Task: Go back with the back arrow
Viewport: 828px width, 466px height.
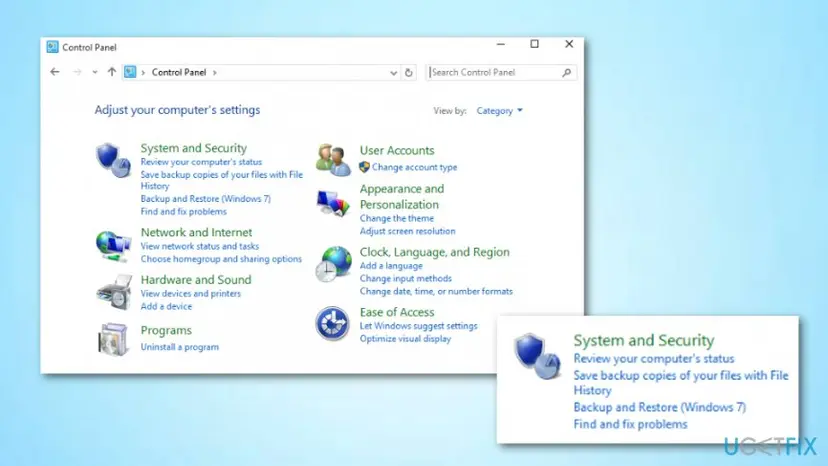Action: click(x=55, y=72)
